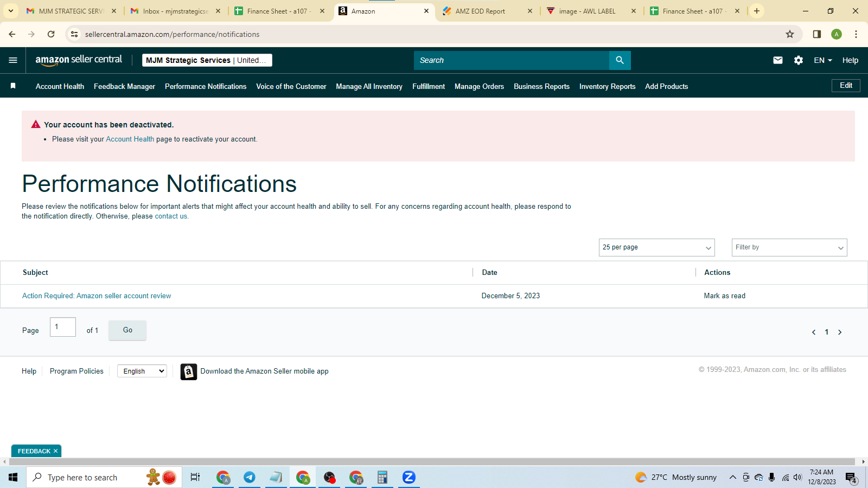Click the FEEDBACK button
The image size is (868, 488).
tap(34, 451)
